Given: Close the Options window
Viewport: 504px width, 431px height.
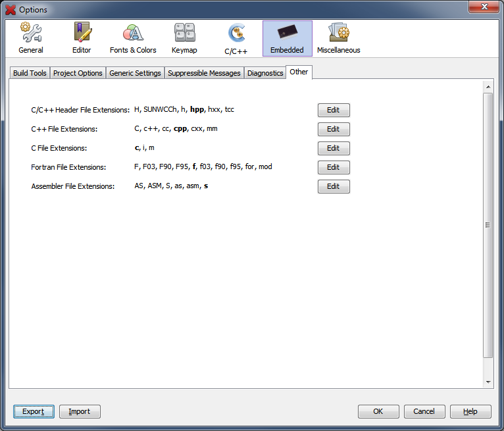Looking at the screenshot, I should point(484,7).
